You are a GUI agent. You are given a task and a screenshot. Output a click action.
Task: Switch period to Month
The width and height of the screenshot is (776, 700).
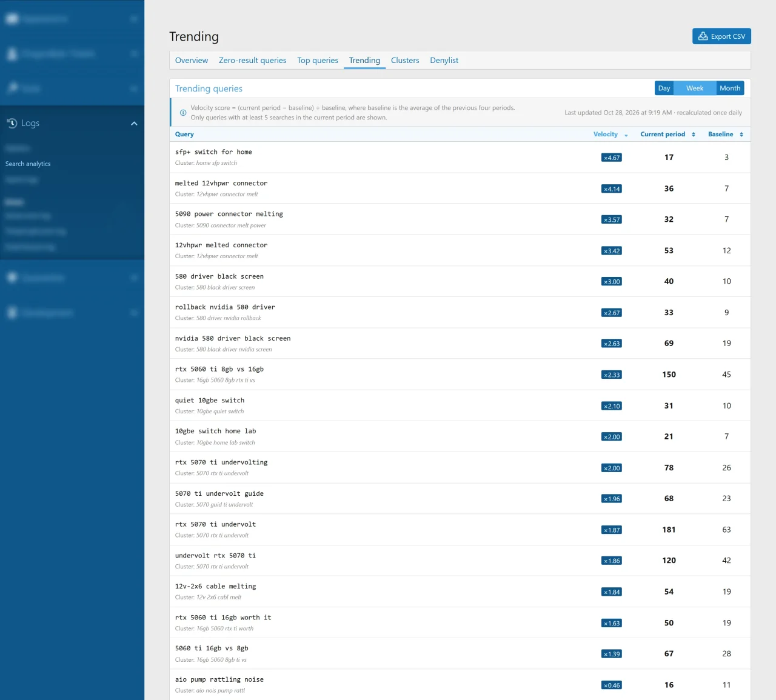(730, 88)
